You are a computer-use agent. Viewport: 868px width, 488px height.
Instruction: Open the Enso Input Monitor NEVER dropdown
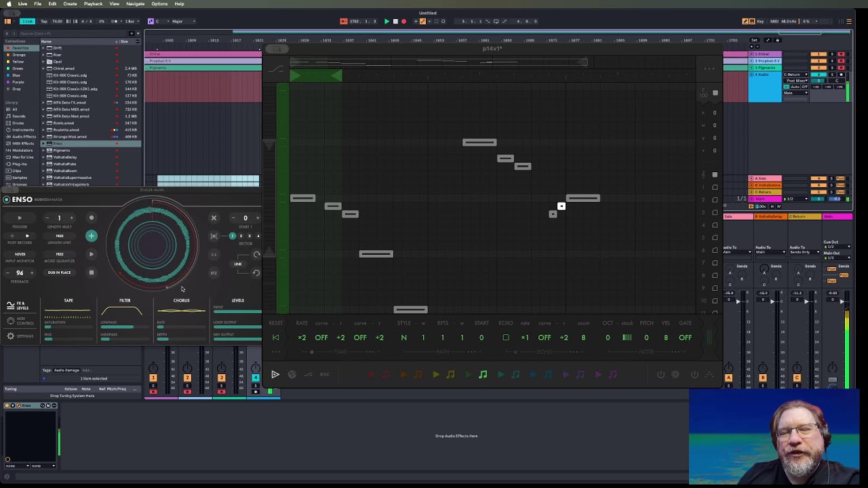click(20, 254)
